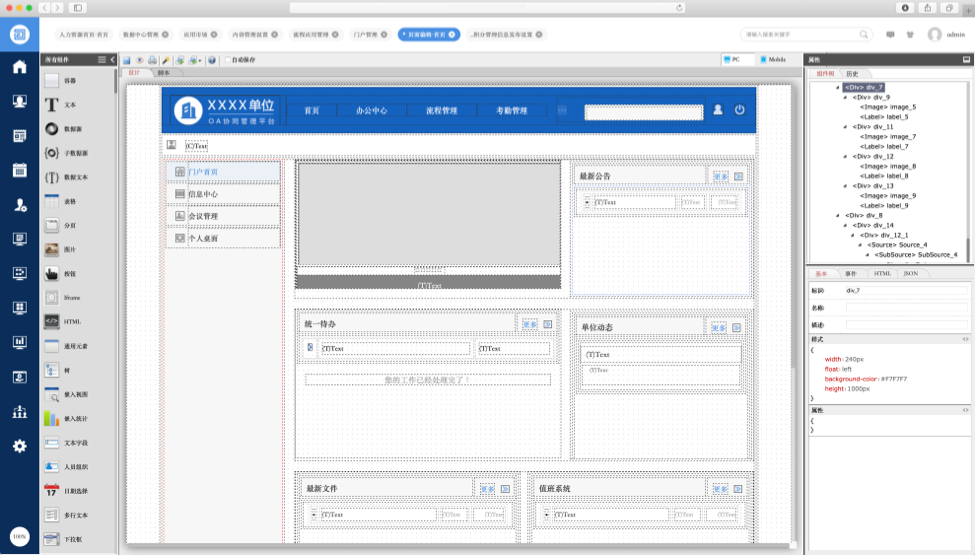The width and height of the screenshot is (975, 555).
Task: Switch preview to PC mode
Action: 738,60
